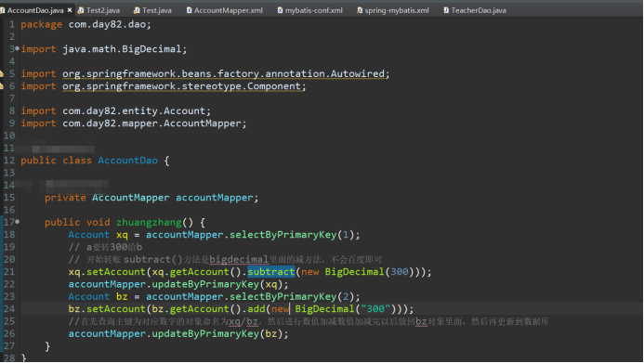Click updateByPrimaryKey(bz) on line 26
Screen dimensions: 644x363
pyautogui.click(x=217, y=334)
